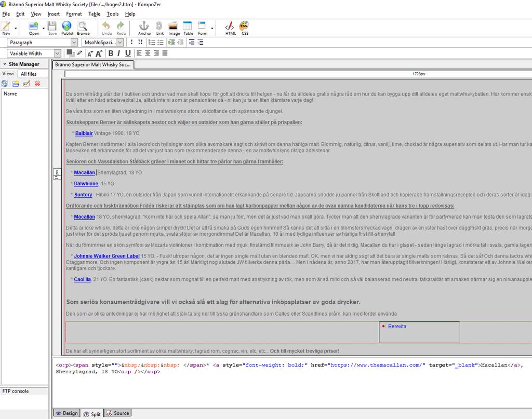
Task: Create a new folder in Site Manager
Action: (16, 84)
